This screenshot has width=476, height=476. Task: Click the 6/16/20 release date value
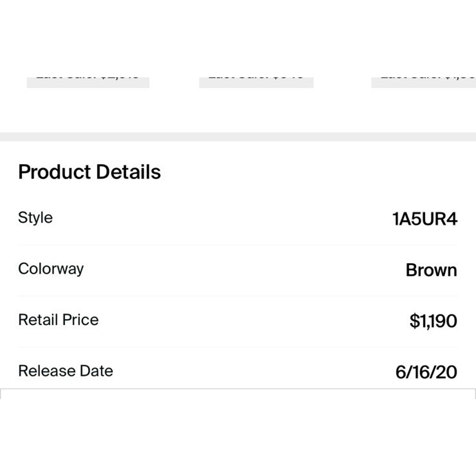pos(426,372)
